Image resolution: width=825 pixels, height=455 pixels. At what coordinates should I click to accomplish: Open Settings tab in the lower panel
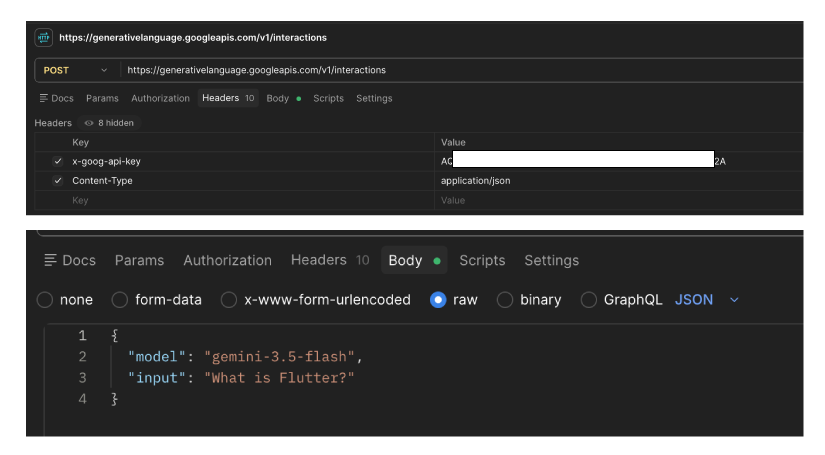coord(551,260)
